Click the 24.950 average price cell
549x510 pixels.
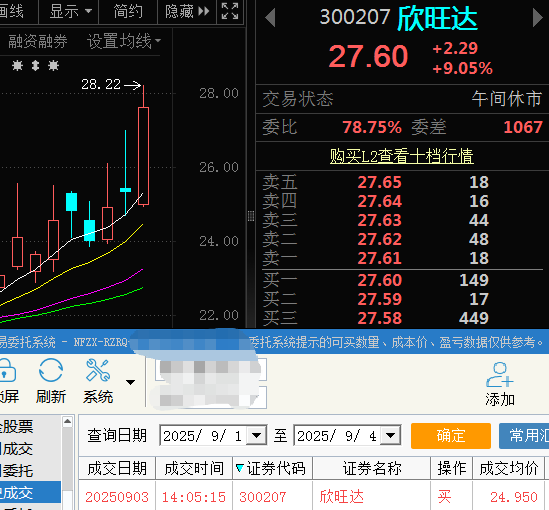coord(514,497)
